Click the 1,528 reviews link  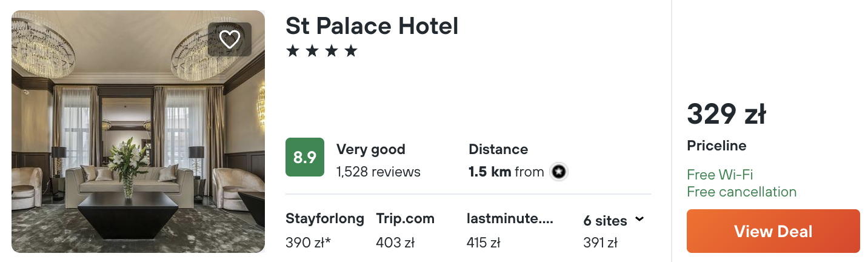378,172
